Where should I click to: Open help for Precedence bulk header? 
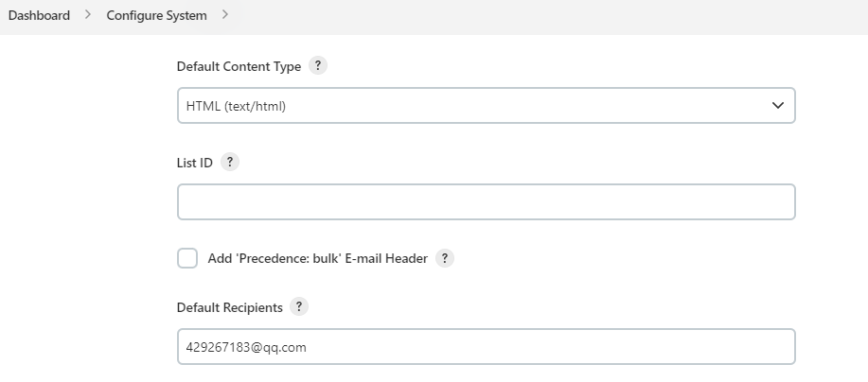point(445,258)
